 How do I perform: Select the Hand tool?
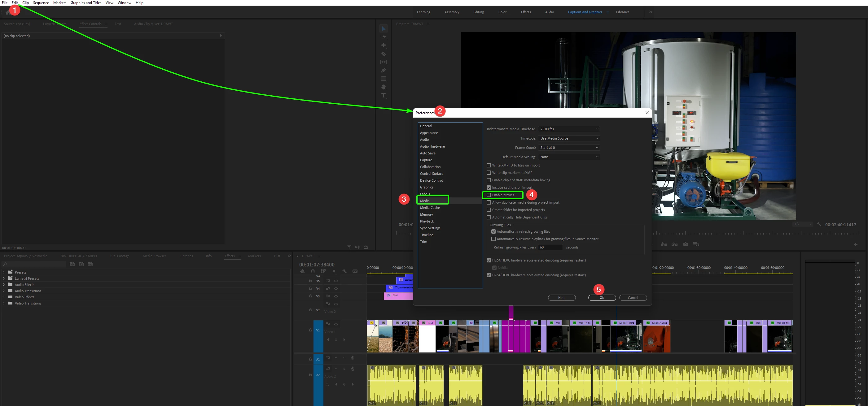tap(384, 87)
